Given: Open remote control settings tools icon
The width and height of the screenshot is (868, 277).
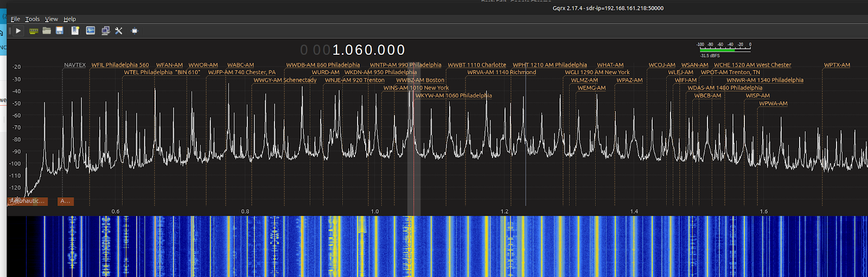Looking at the screenshot, I should (119, 31).
